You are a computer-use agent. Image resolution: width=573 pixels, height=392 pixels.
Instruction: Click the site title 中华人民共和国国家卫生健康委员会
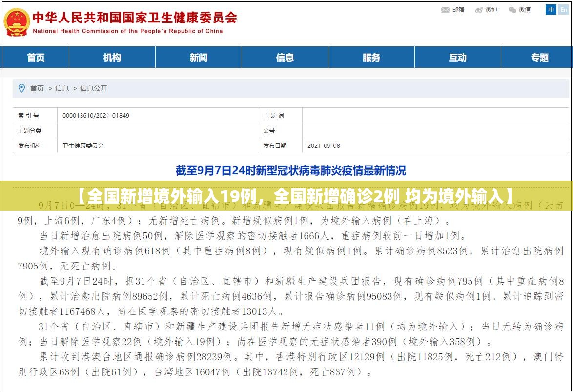coord(135,18)
